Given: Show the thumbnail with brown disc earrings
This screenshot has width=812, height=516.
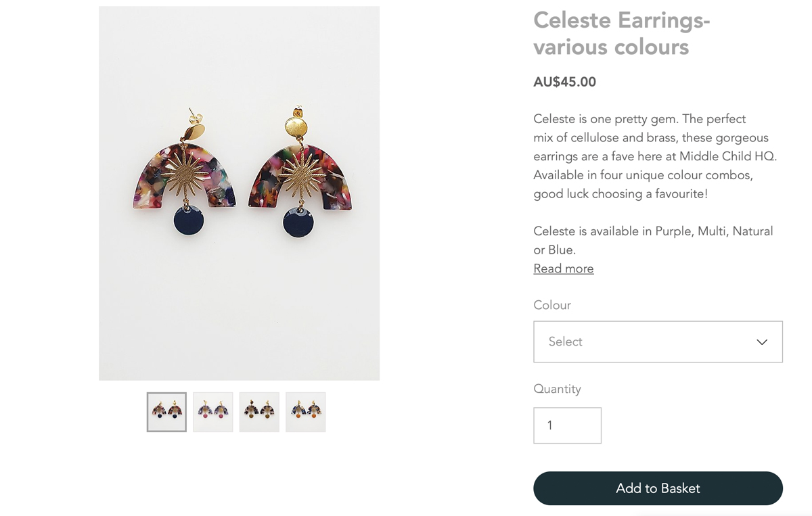Looking at the screenshot, I should click(259, 412).
